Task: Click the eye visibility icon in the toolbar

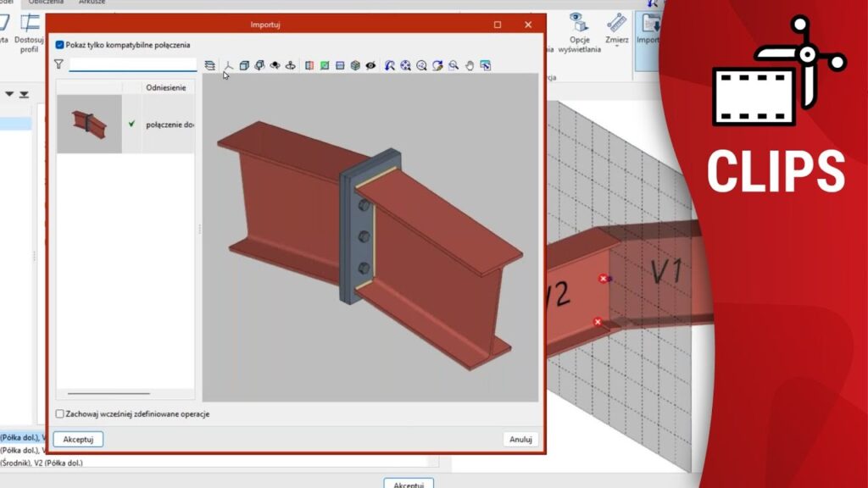Action: coord(370,65)
